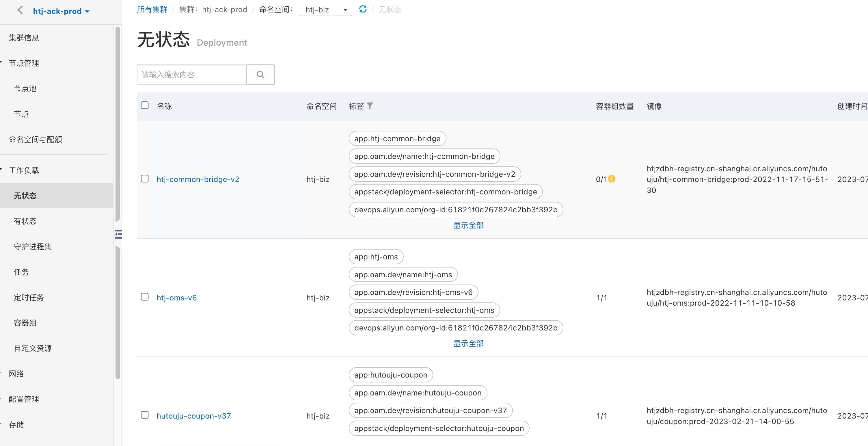Click the app.oam.dev/name:htj-oms label tag
868x446 pixels.
point(403,274)
